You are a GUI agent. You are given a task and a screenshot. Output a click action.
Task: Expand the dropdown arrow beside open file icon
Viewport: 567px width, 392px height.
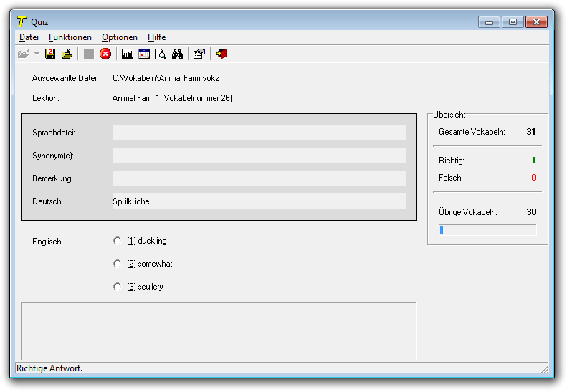37,54
